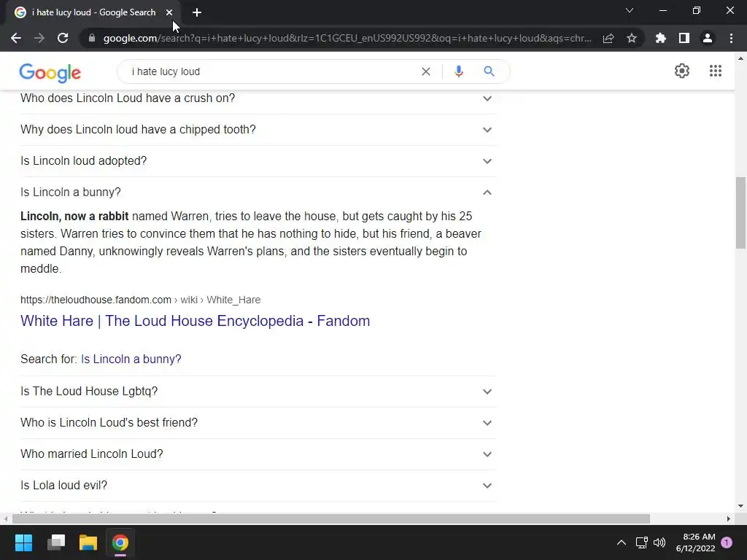
Task: Open the volume tray icon
Action: [659, 542]
